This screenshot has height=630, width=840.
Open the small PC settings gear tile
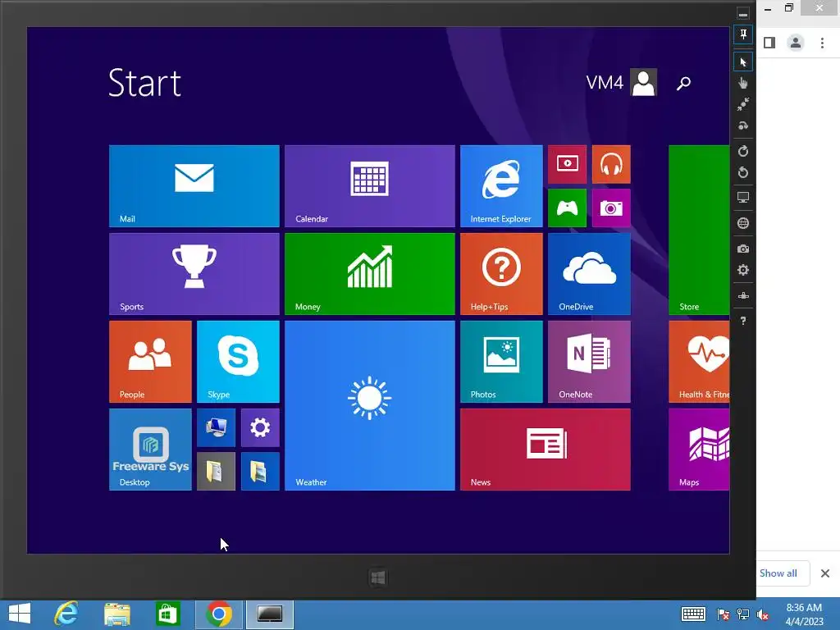[260, 427]
